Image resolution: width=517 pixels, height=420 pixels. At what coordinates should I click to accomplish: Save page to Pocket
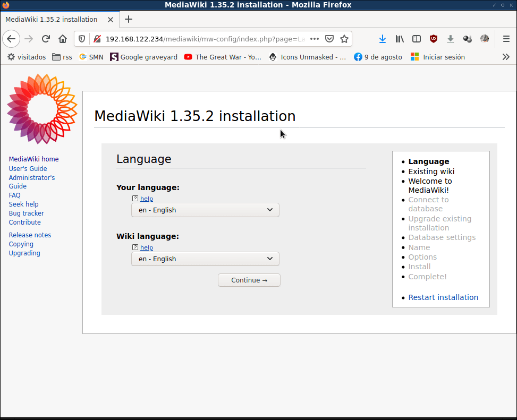tap(329, 39)
